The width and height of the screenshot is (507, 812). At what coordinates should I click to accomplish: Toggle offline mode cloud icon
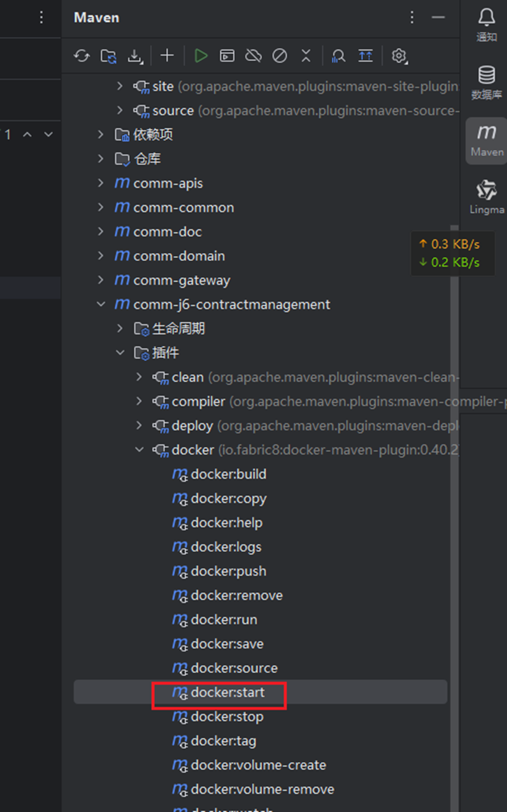pyautogui.click(x=253, y=56)
